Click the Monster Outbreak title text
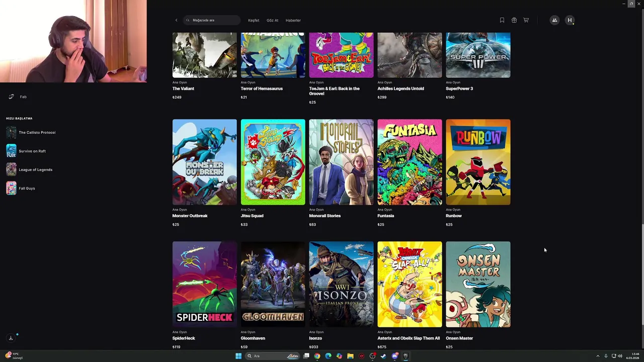The width and height of the screenshot is (644, 362). point(190,216)
